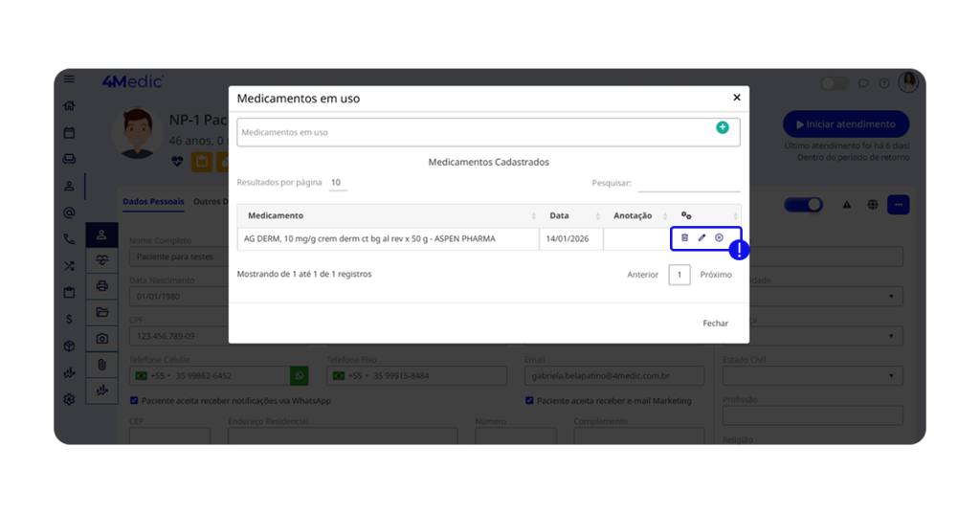Uncheck patient accepts e-mail Marketing checkbox
This screenshot has height=514, width=980.
coord(529,400)
